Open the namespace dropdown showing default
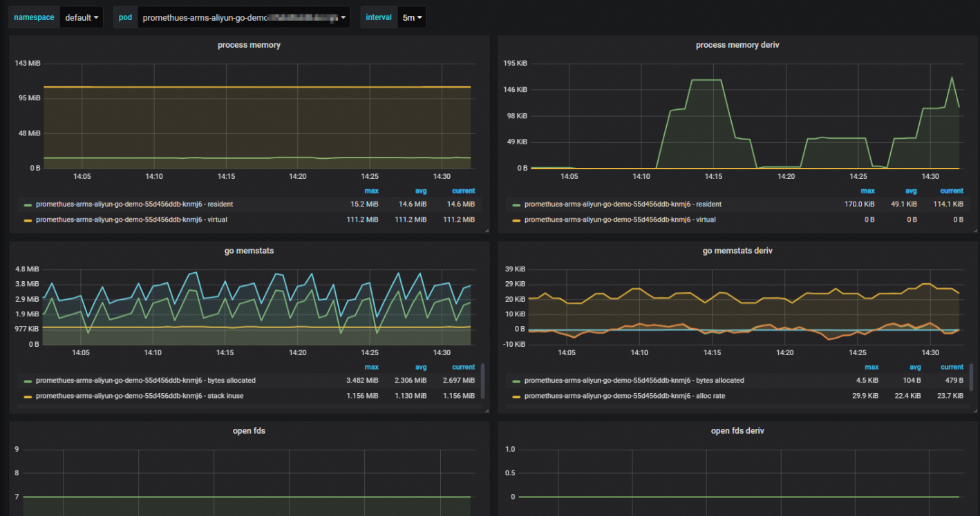The image size is (980, 516). (82, 17)
